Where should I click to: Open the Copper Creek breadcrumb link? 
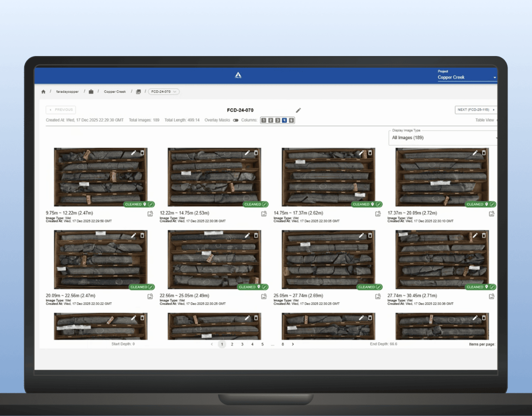[x=115, y=92]
